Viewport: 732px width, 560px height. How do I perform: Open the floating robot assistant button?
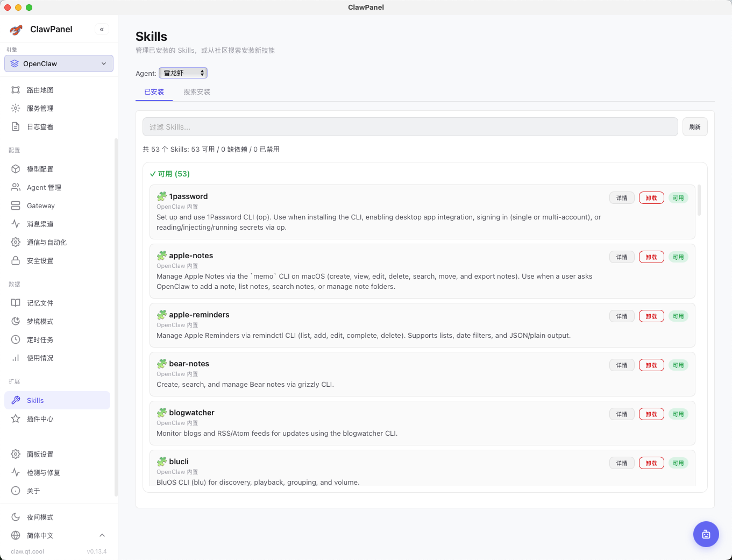click(x=706, y=534)
